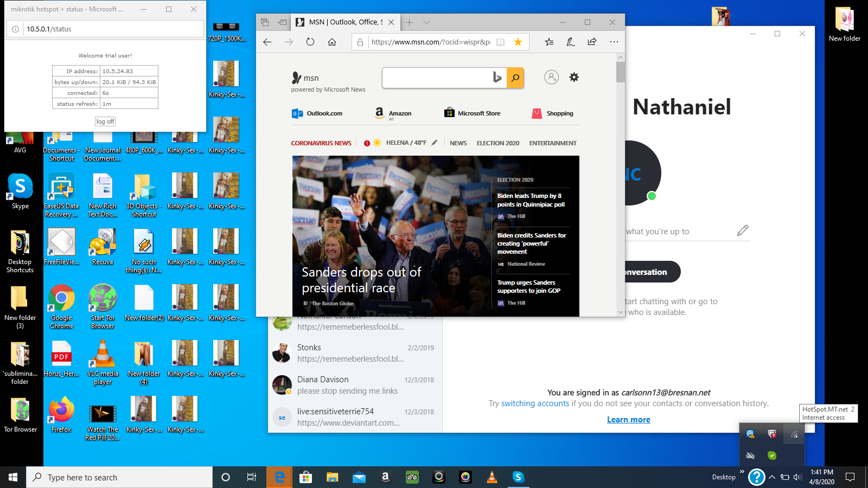The image size is (868, 488).
Task: Open Action Center notifications
Action: coord(850,477)
